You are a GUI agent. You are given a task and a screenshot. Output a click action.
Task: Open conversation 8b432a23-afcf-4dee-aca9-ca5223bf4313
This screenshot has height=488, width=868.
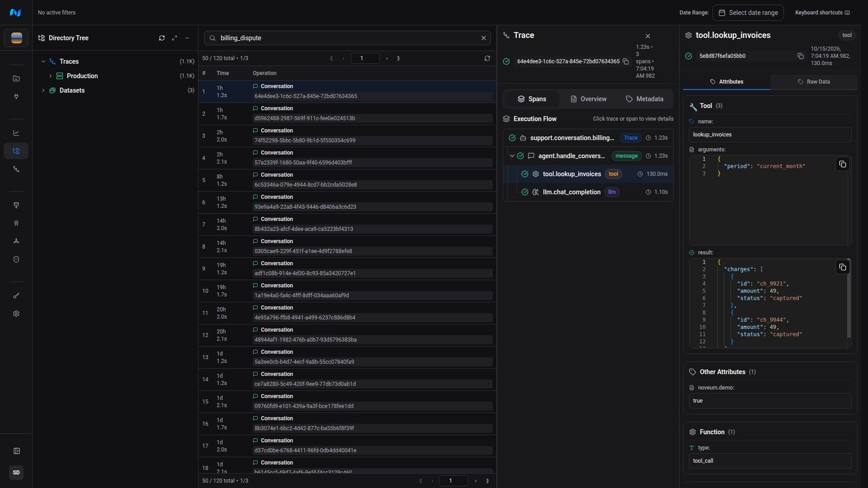click(x=347, y=225)
